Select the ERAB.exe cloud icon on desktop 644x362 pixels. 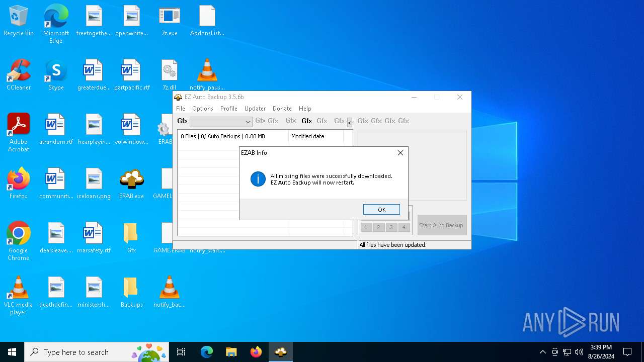[x=132, y=184]
